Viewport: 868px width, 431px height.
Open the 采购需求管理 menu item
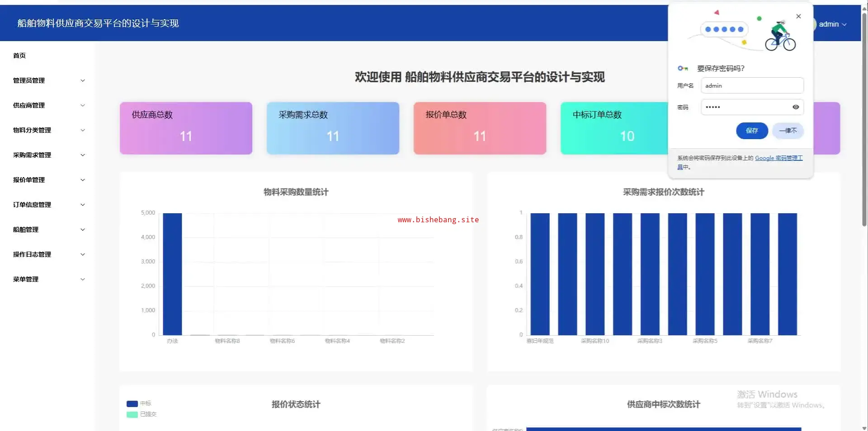[x=32, y=155]
